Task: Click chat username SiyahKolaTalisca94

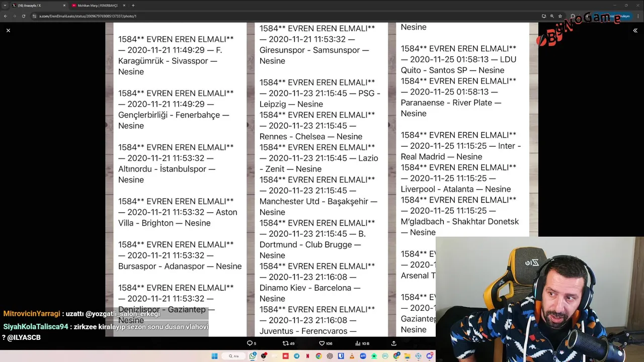Action: [x=36, y=327]
